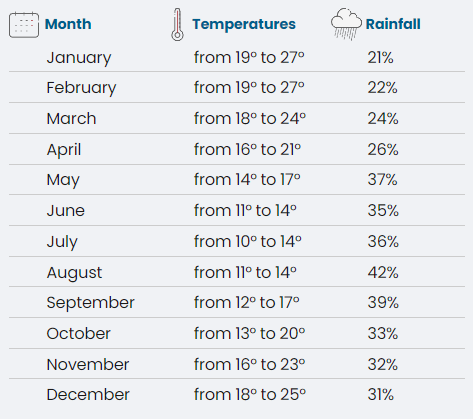The width and height of the screenshot is (473, 419).
Task: Click the calendar icon beside Month
Action: (x=24, y=25)
